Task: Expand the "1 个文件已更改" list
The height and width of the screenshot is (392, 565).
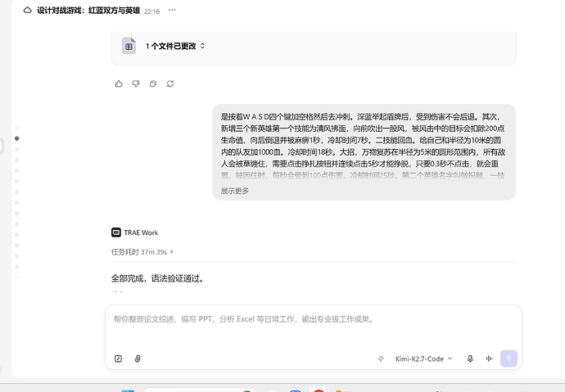Action: click(174, 46)
